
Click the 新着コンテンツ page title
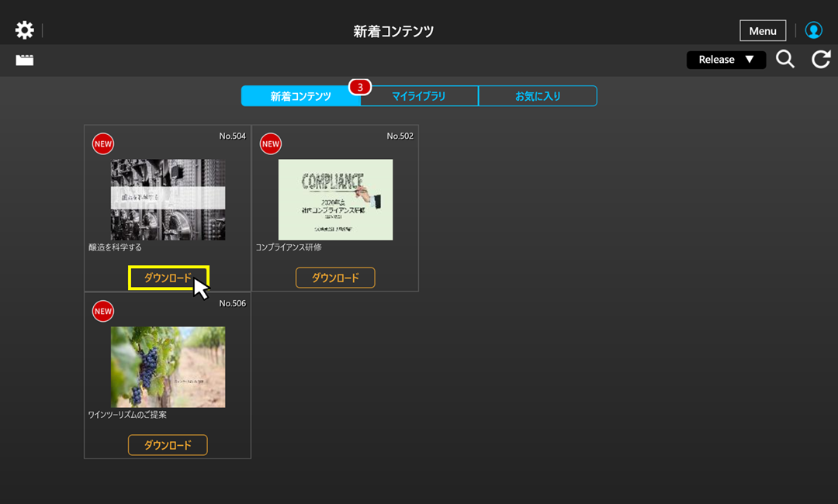click(393, 32)
